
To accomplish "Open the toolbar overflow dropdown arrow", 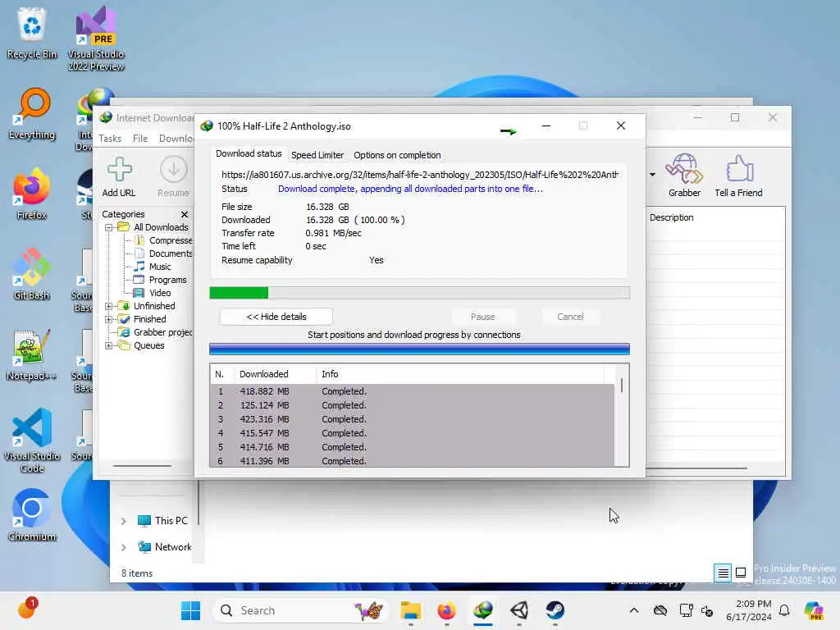I will point(652,175).
